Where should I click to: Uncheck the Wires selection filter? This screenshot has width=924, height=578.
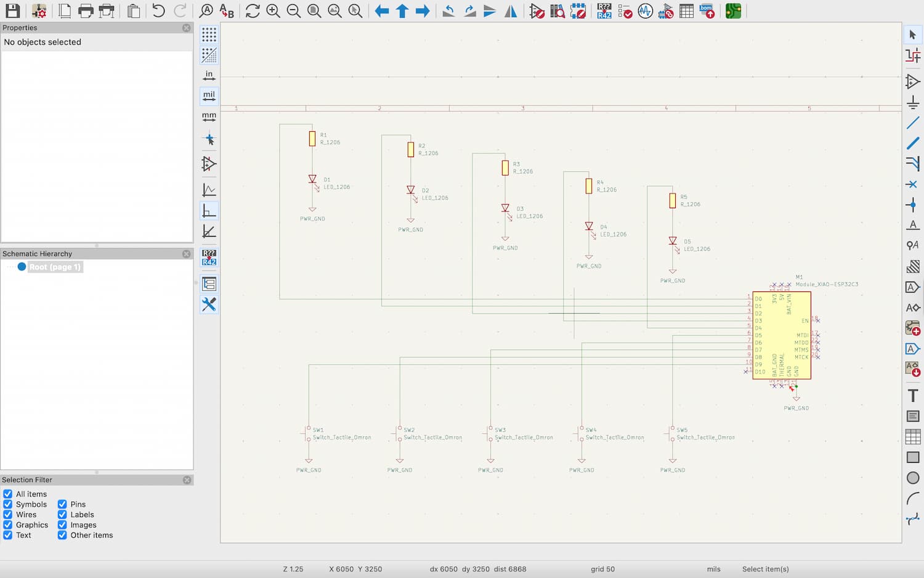pos(8,515)
